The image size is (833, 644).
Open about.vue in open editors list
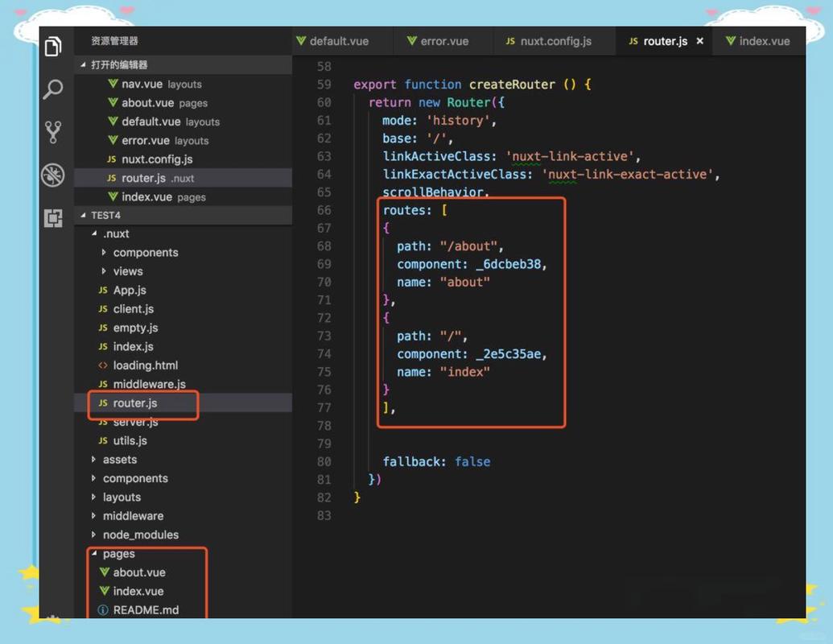click(184, 102)
